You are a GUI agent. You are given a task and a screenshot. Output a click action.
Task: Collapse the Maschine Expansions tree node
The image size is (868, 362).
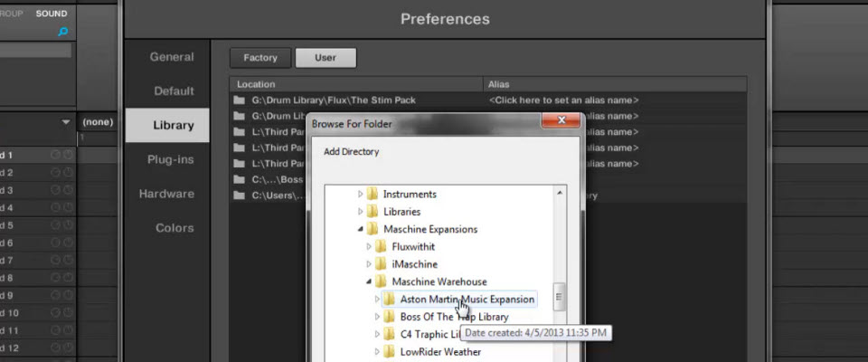pyautogui.click(x=361, y=229)
